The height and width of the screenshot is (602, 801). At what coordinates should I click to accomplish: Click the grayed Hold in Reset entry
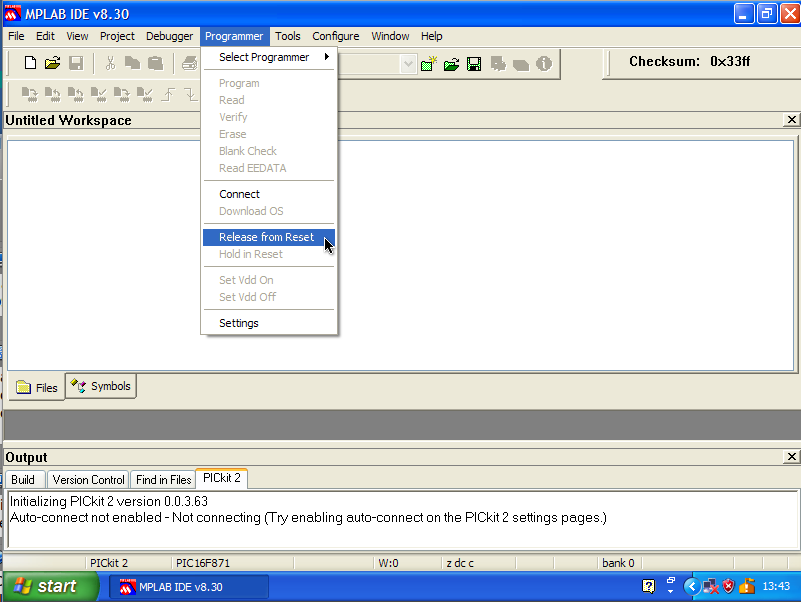pos(269,254)
